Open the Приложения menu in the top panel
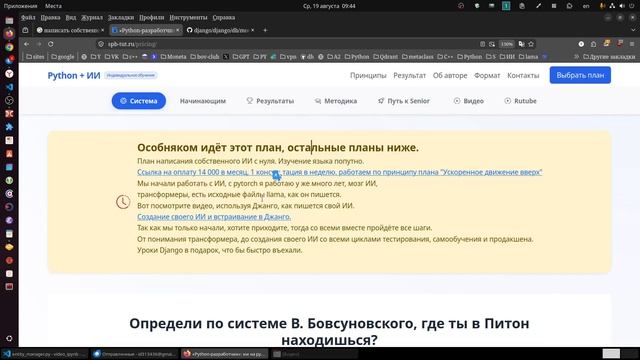The height and width of the screenshot is (360, 640). point(20,6)
